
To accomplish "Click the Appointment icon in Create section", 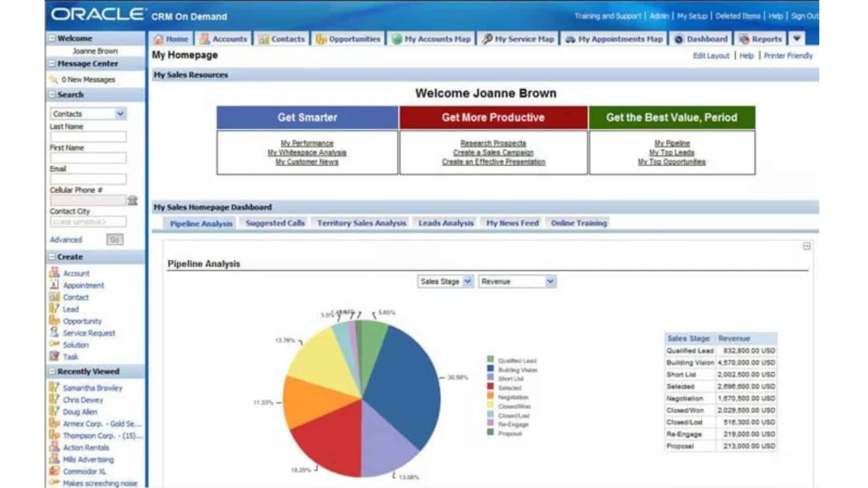I will pos(54,285).
